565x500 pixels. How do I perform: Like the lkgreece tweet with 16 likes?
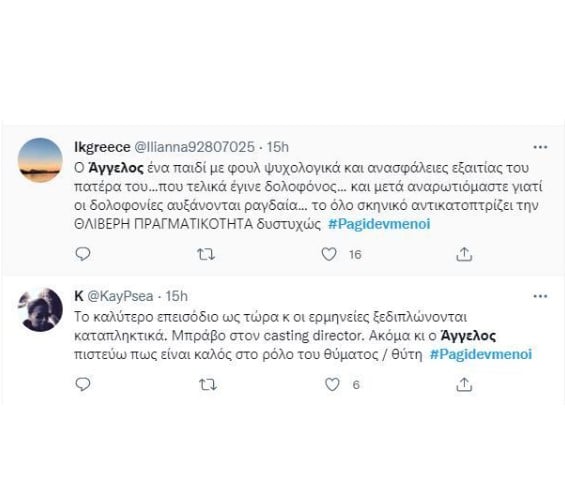(329, 254)
